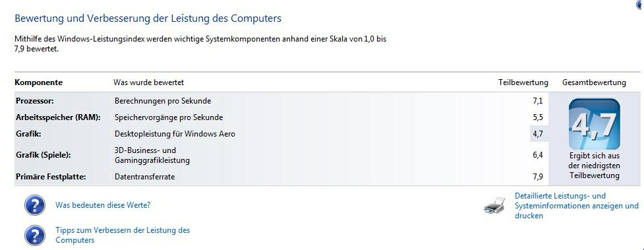The width and height of the screenshot is (644, 250).
Task: Select the Prozessor row label
Action: pyautogui.click(x=35, y=101)
